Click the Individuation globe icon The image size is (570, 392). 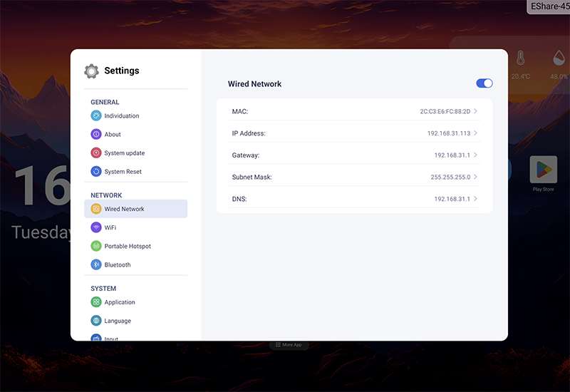[x=96, y=115]
